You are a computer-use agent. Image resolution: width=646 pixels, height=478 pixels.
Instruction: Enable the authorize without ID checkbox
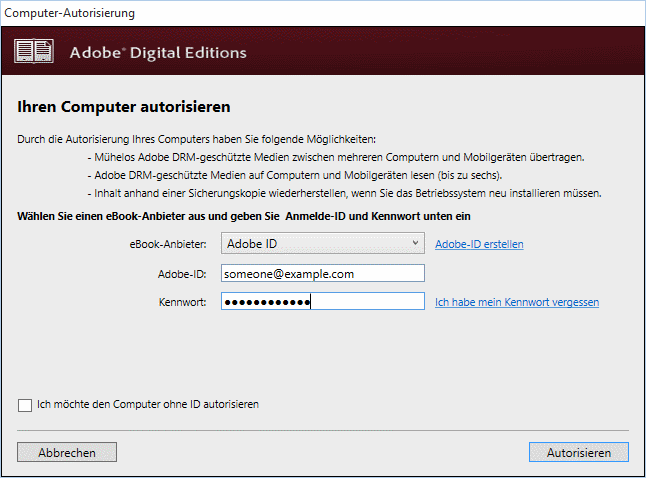[25, 405]
